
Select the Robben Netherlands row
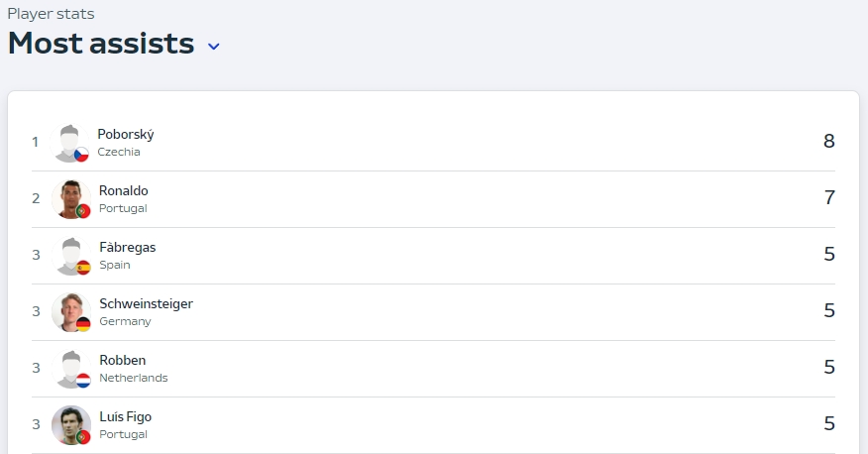[x=433, y=369]
